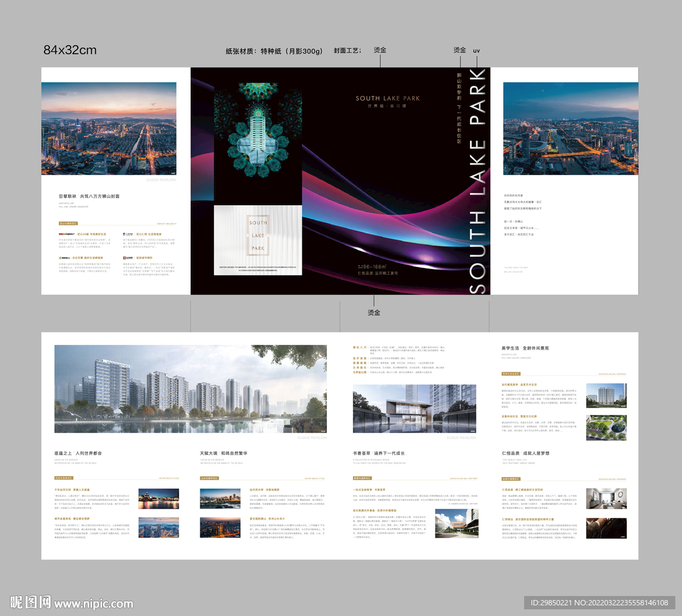This screenshot has width=682, height=616.
Task: Click the 封面工艺 cover craft label
Action: pos(346,51)
